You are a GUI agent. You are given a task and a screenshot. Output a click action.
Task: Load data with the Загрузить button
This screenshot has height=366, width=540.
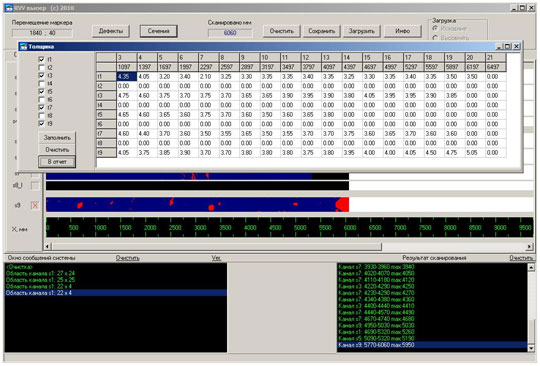(361, 31)
